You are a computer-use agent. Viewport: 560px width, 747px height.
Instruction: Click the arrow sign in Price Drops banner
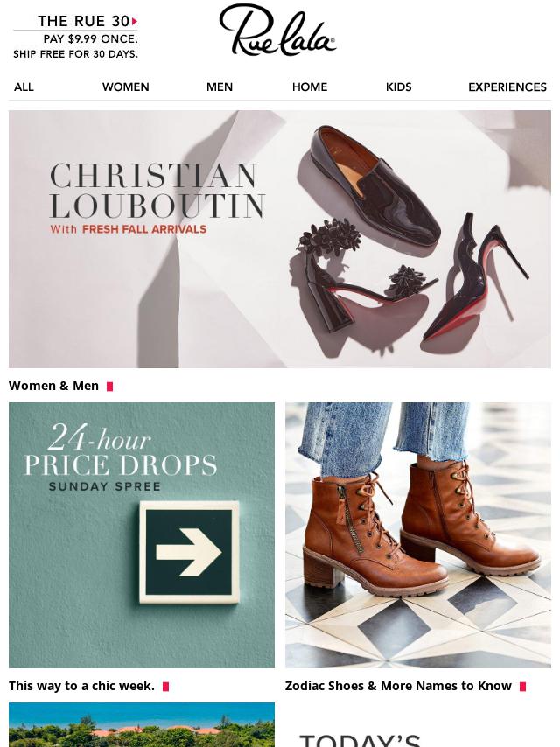189,552
